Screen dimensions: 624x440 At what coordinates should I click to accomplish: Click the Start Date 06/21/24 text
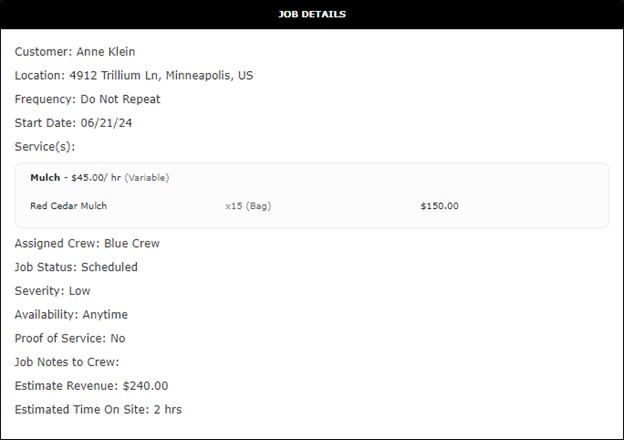[x=76, y=123]
